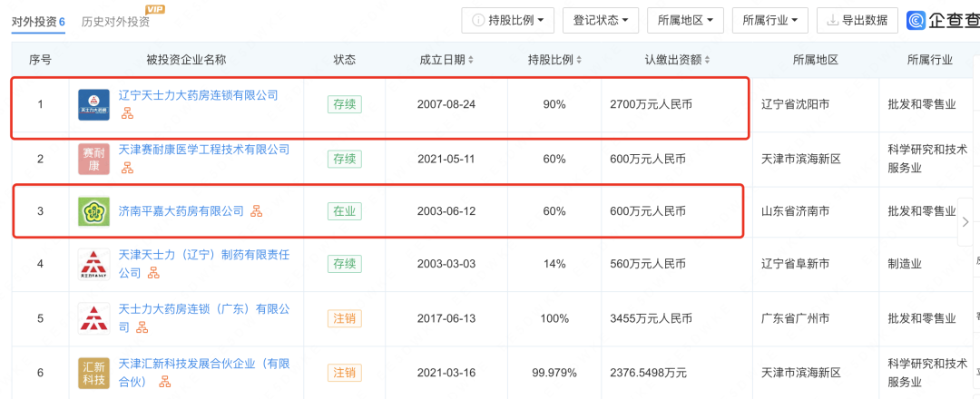Click the info icon in 持股比例 filter
Screen dimensions: 980x399
(x=478, y=20)
